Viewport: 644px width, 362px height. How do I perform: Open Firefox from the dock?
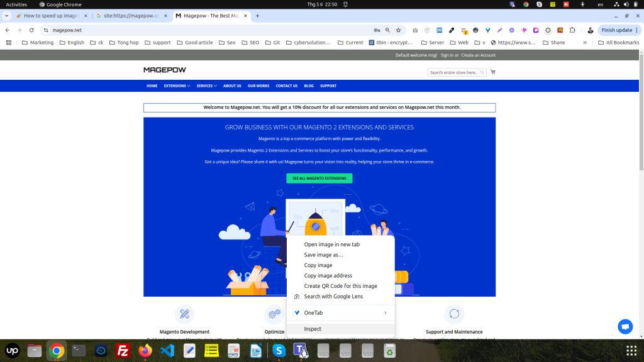[145, 351]
